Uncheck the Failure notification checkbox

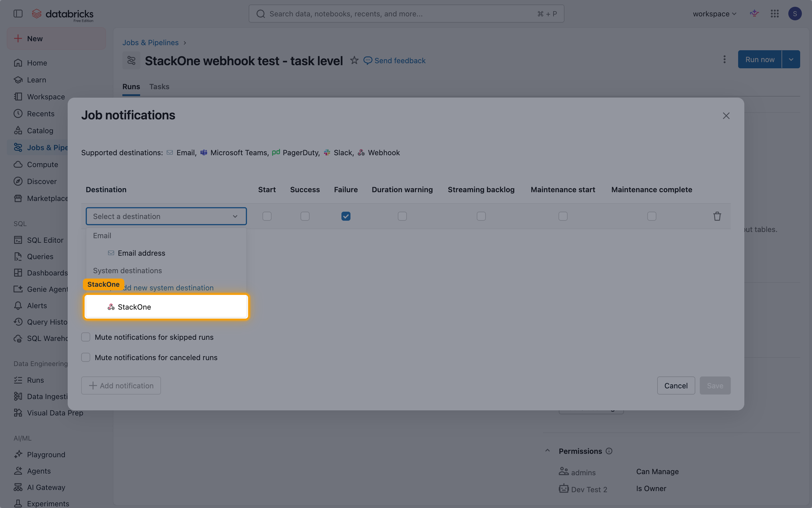click(346, 216)
